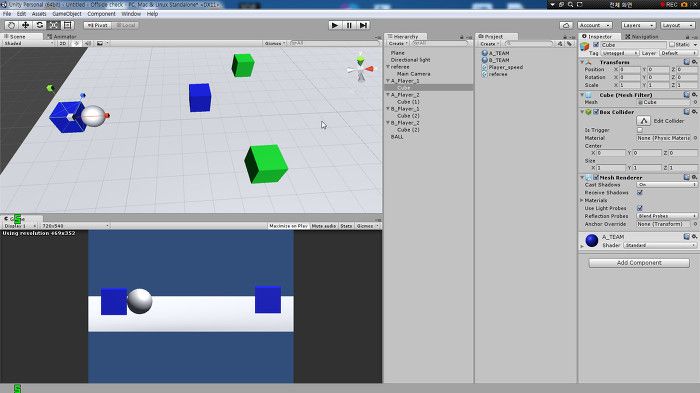Select the BALL object in Hierarchy
The image size is (700, 393).
pos(397,137)
